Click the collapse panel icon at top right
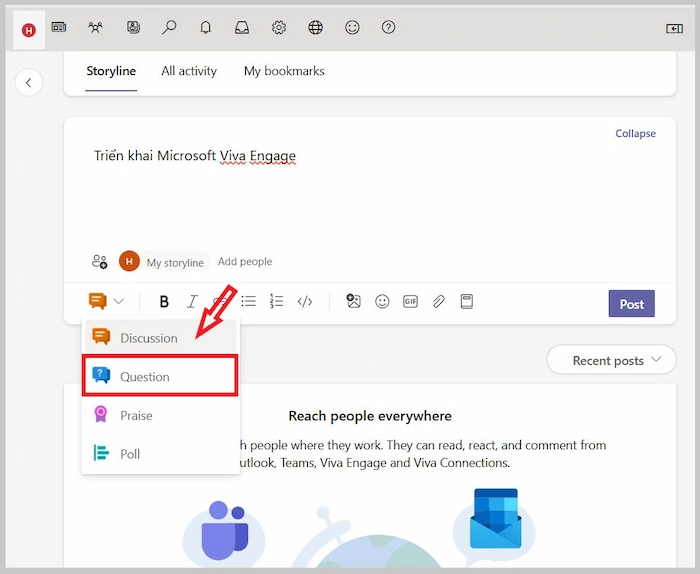 [x=674, y=29]
